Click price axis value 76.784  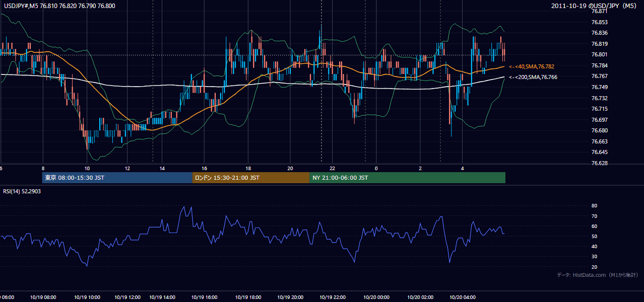point(600,65)
